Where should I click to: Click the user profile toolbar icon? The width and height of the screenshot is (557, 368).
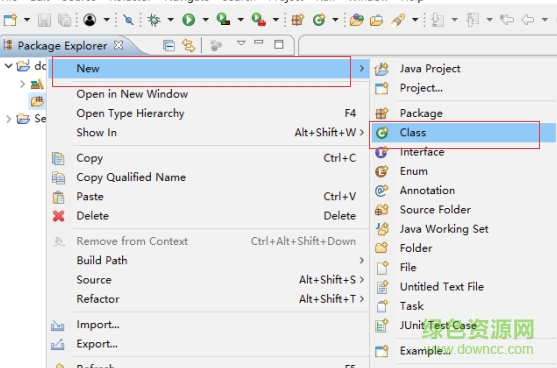click(90, 20)
